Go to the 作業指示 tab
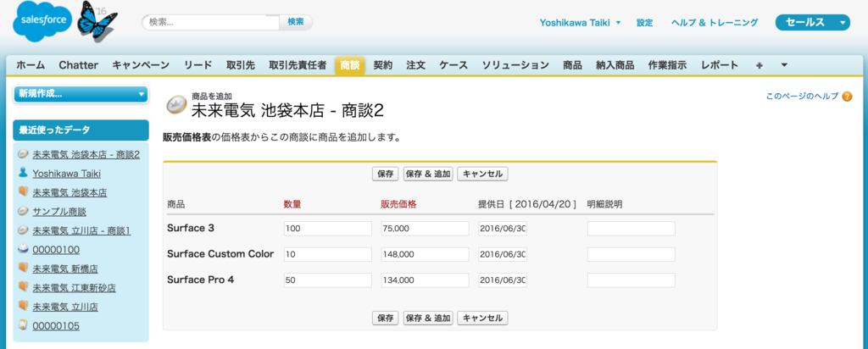Image resolution: width=868 pixels, height=349 pixels. coord(667,65)
